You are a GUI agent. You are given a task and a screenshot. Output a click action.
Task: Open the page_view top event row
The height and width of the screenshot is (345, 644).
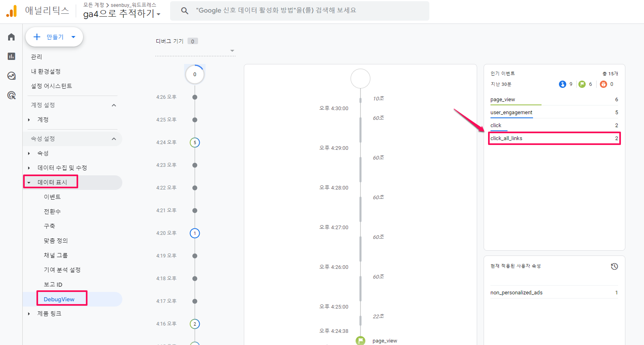point(554,100)
